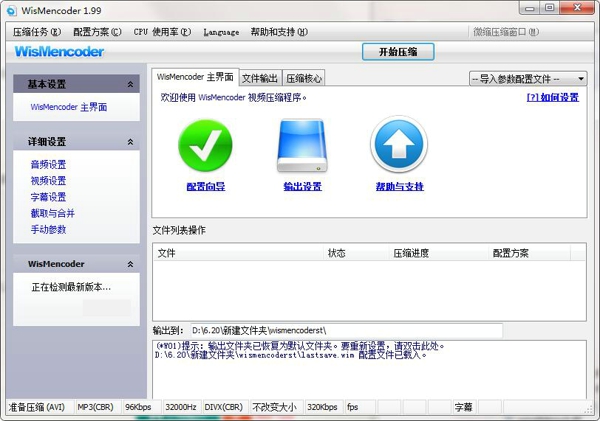Click the blue arrow 帮助与支持 icon

pos(399,146)
